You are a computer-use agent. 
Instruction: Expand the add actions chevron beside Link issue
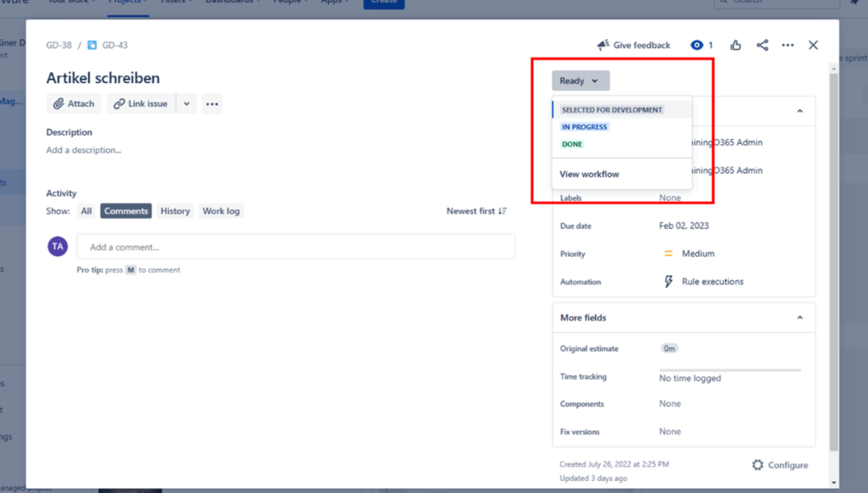[185, 103]
